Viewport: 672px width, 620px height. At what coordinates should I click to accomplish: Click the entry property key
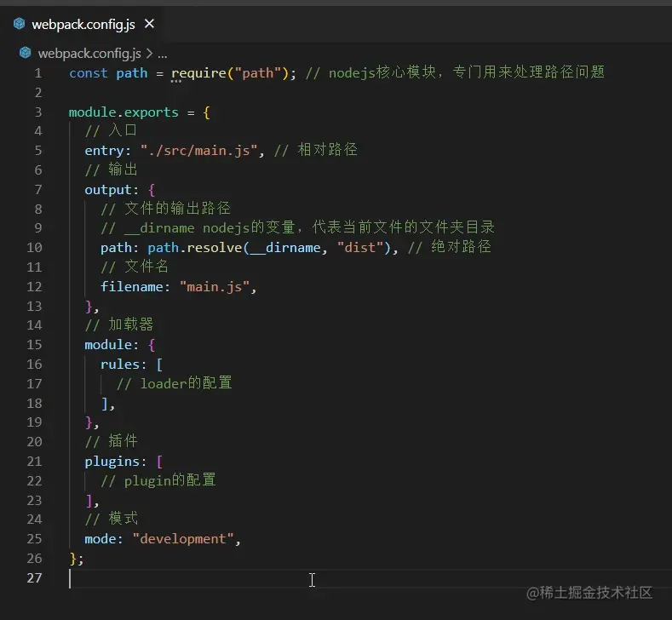point(104,151)
